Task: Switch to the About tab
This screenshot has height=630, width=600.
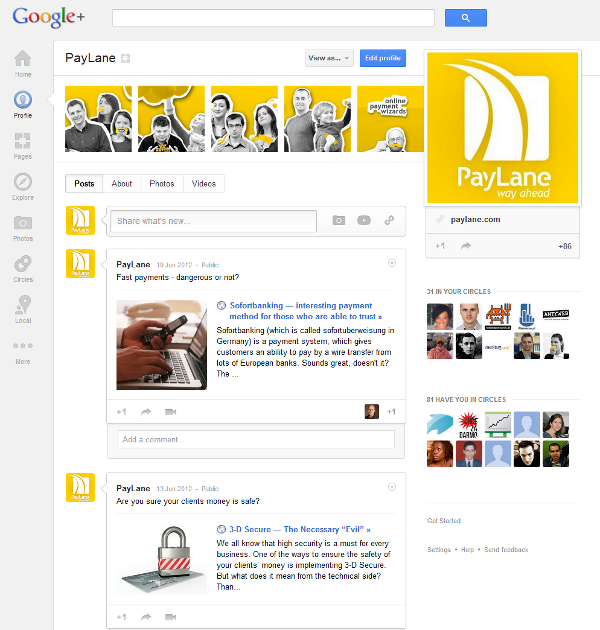Action: click(121, 184)
